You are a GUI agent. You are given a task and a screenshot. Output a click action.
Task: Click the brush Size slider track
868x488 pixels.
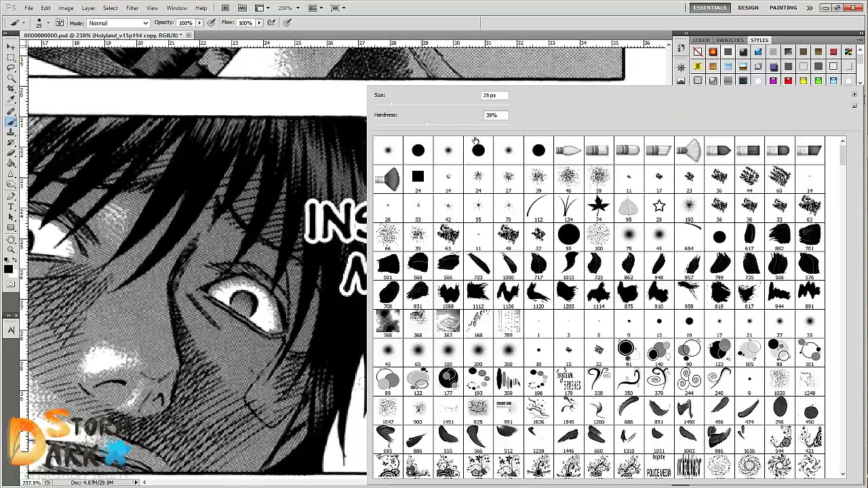pos(441,104)
